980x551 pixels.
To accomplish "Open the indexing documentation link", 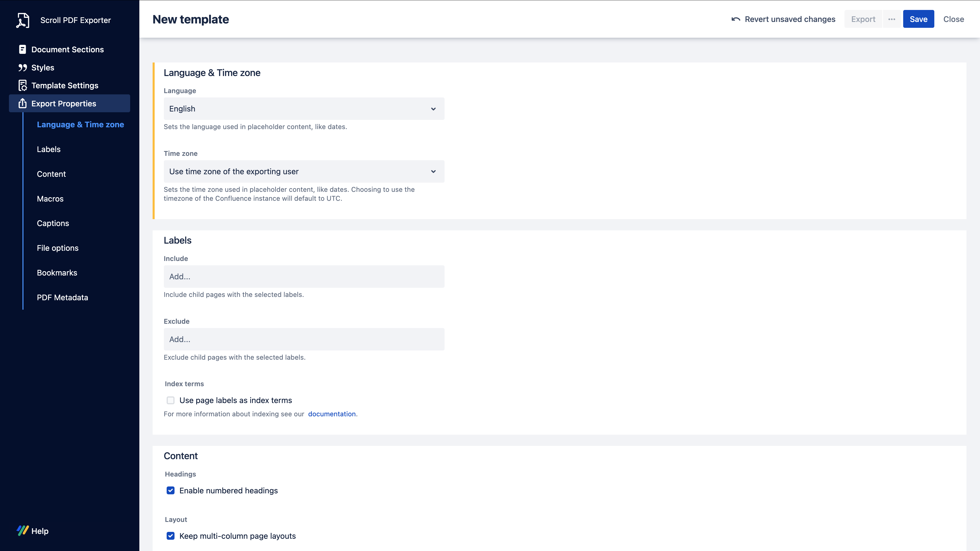I will (x=332, y=414).
